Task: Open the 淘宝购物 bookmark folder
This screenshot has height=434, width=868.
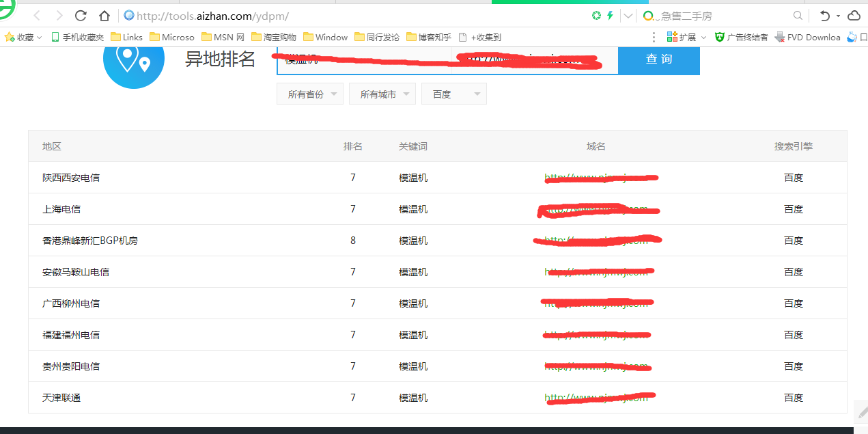Action: click(274, 37)
